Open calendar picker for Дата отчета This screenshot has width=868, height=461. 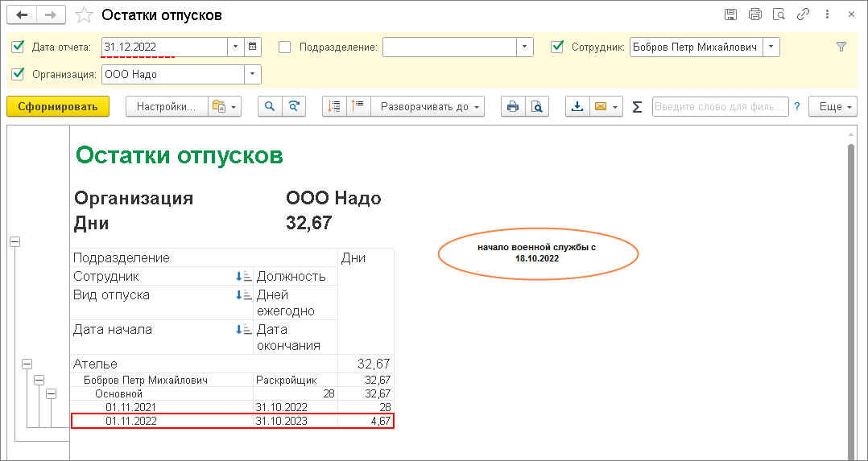[x=253, y=47]
